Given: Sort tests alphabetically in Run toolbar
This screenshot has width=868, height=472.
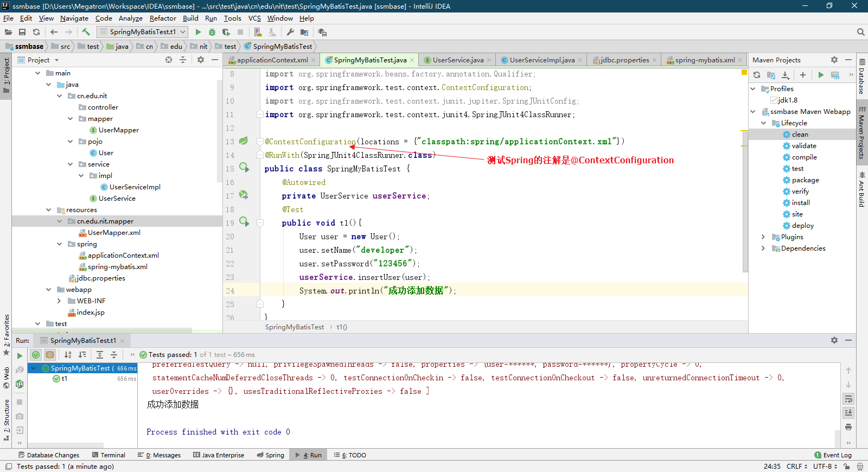Looking at the screenshot, I should click(x=68, y=355).
